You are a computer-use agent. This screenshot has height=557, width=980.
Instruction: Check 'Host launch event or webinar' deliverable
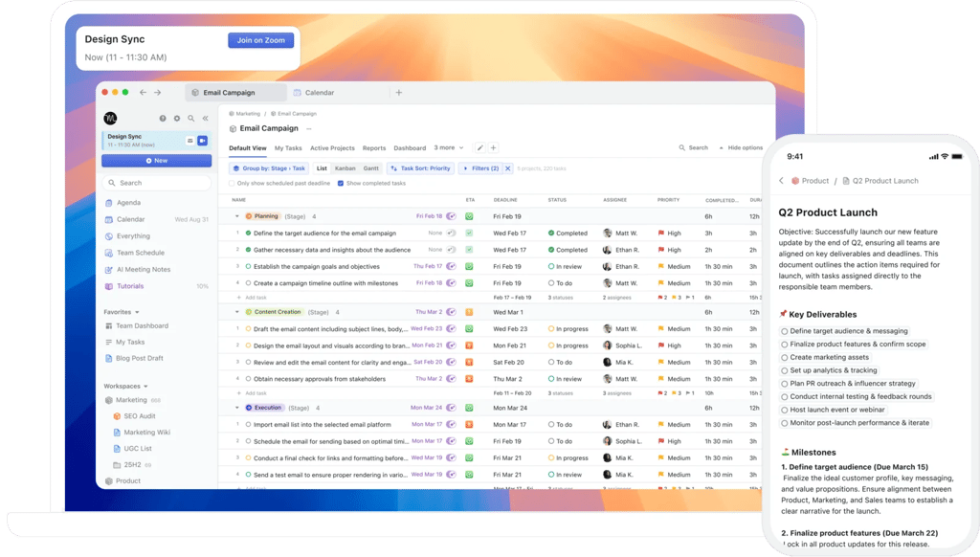tap(785, 410)
